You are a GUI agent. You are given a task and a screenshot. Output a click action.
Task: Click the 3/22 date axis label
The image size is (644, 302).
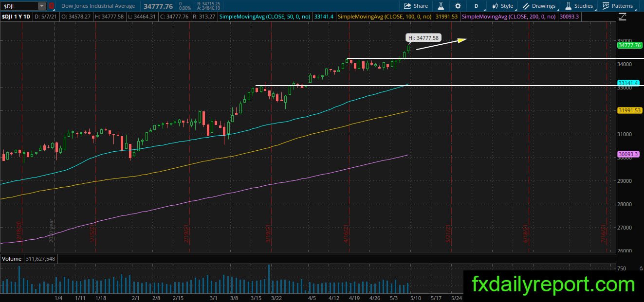pos(277,298)
